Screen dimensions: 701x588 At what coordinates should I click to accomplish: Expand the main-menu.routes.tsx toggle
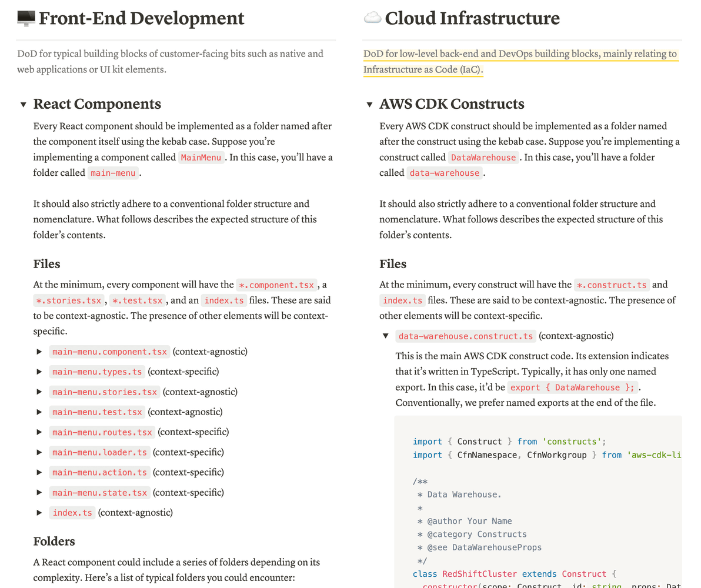(x=39, y=432)
